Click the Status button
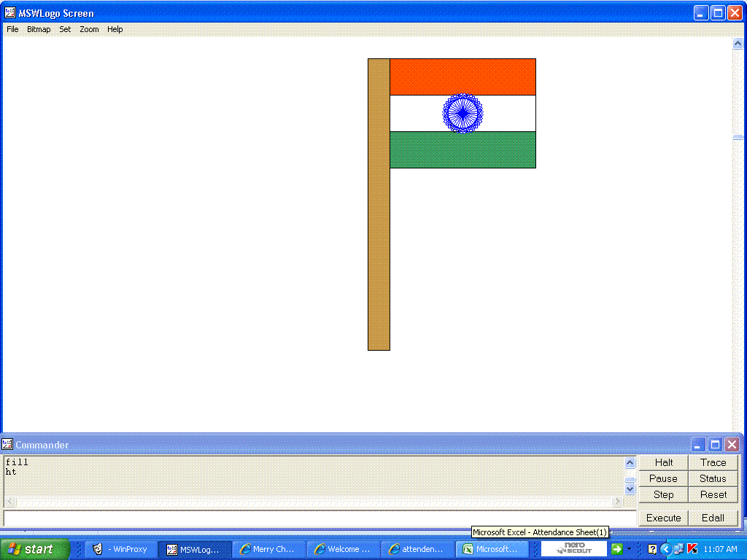This screenshot has height=560, width=747. [713, 478]
